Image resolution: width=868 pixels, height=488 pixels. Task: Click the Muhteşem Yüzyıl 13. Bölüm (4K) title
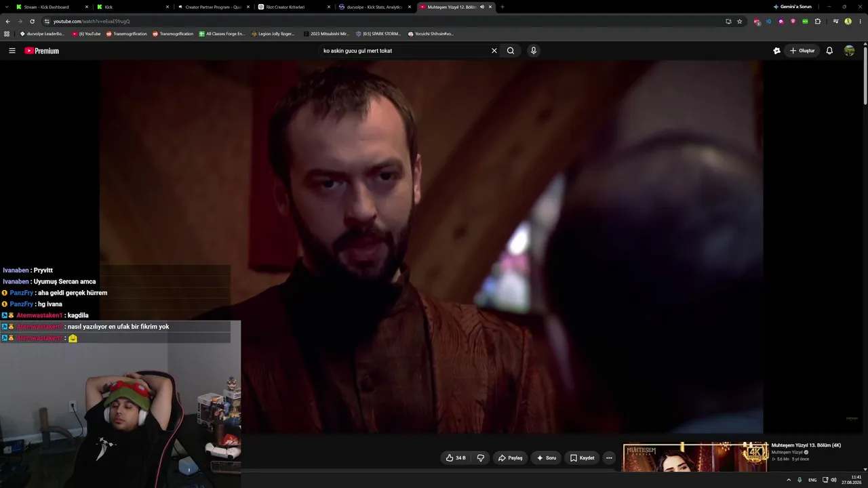(806, 445)
